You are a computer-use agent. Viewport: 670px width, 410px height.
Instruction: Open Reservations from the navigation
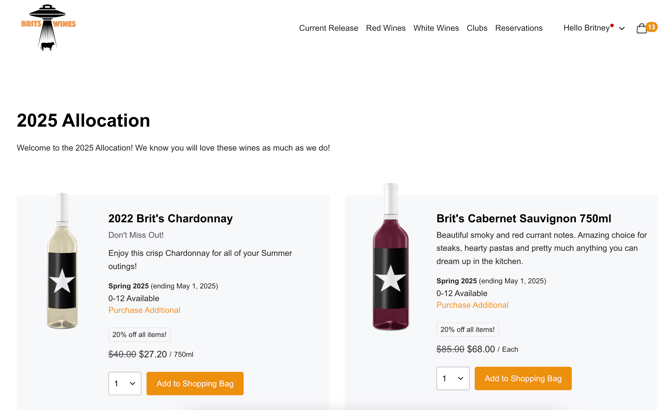519,28
